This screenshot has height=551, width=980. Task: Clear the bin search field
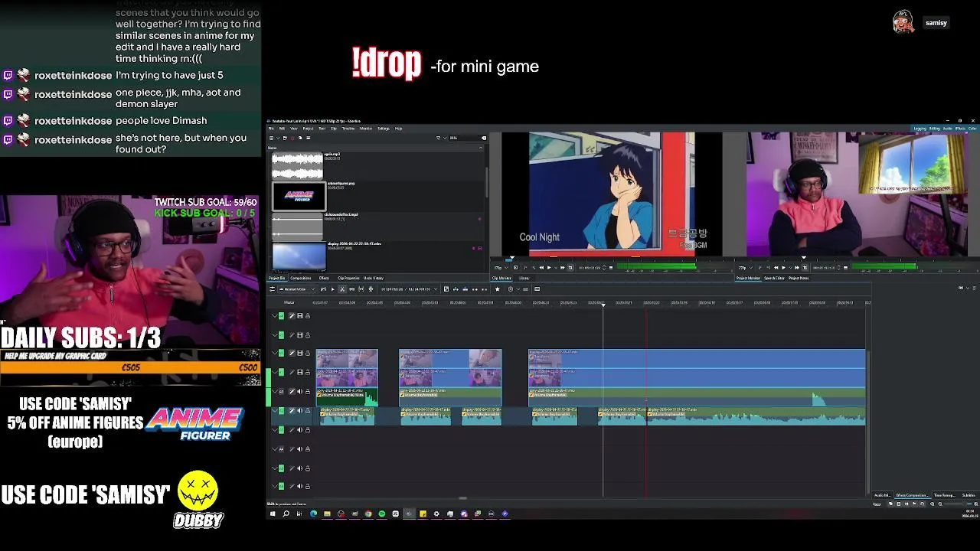pos(484,138)
